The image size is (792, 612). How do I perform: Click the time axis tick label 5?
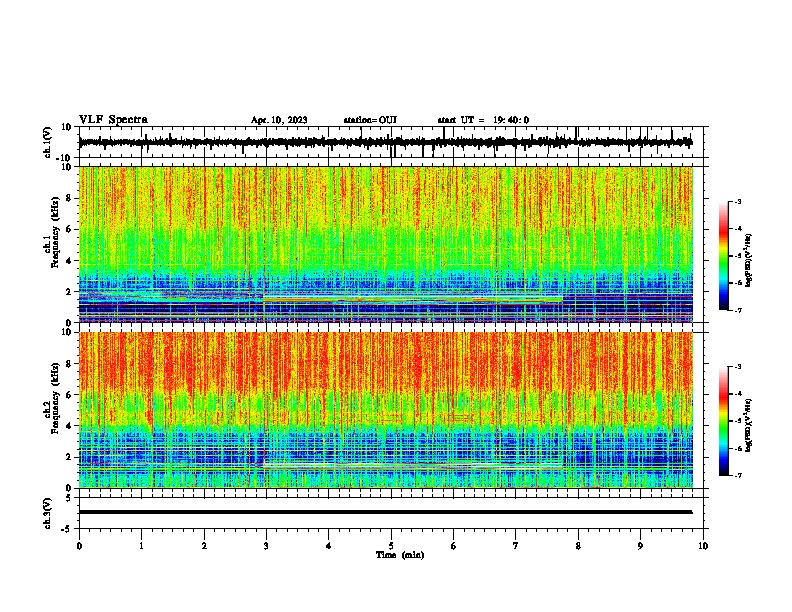(x=391, y=546)
